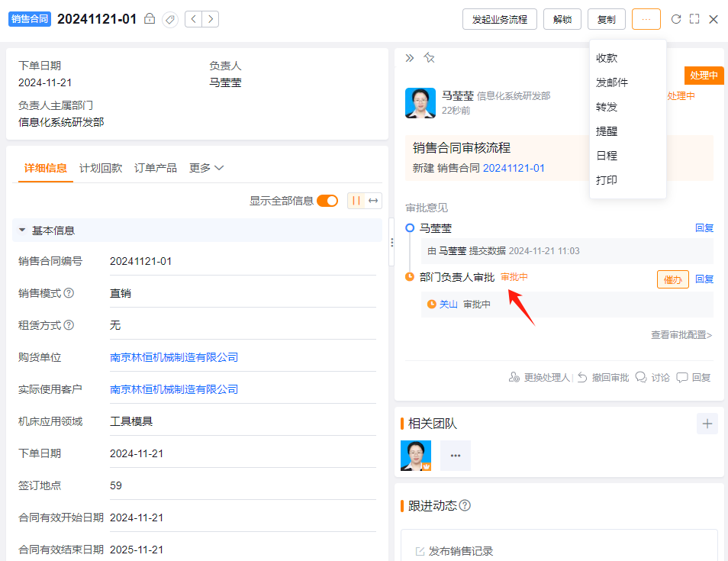Image resolution: width=728 pixels, height=561 pixels.
Task: Select the horizontal width layout toggle
Action: [x=373, y=201]
